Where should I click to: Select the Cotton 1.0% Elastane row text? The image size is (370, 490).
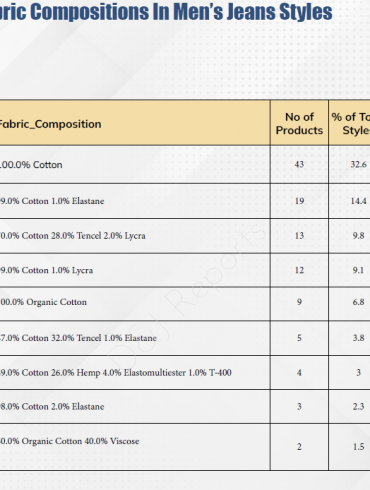pyautogui.click(x=52, y=201)
